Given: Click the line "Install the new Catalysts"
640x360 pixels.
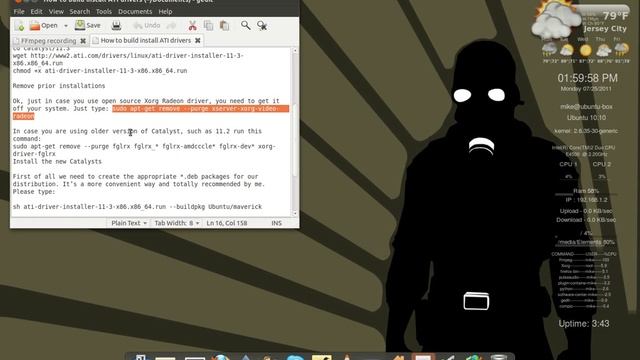Looking at the screenshot, I should (x=57, y=161).
